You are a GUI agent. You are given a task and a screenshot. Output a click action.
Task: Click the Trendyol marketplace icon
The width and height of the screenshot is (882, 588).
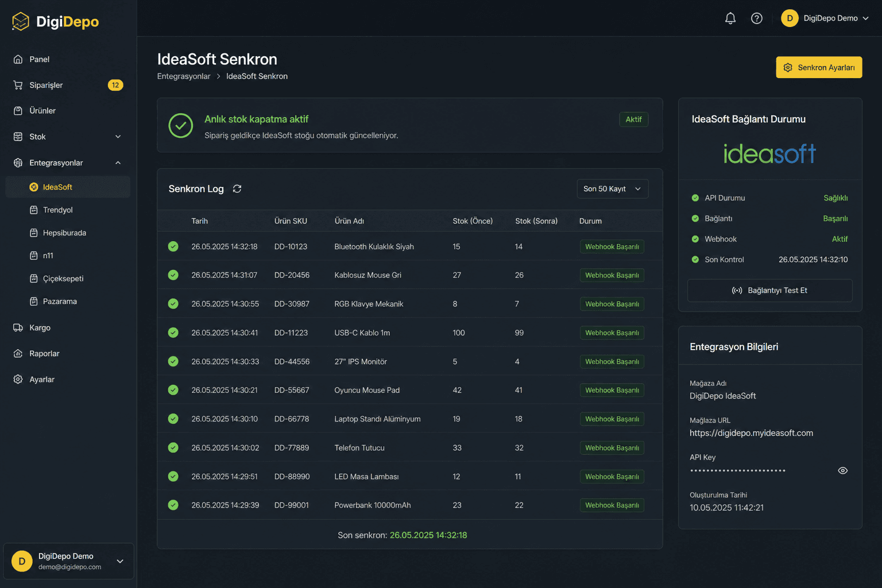tap(34, 210)
